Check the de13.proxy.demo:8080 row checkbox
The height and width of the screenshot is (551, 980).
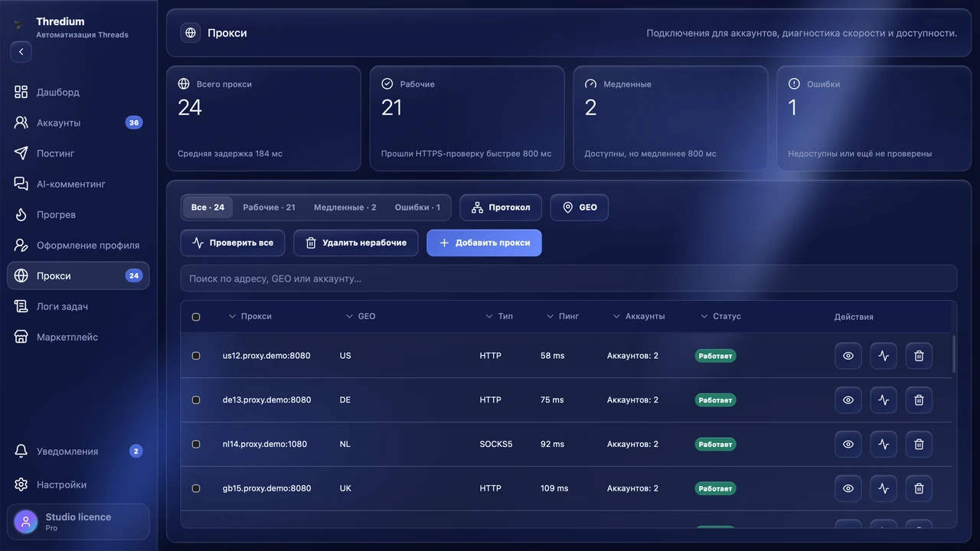pyautogui.click(x=196, y=400)
